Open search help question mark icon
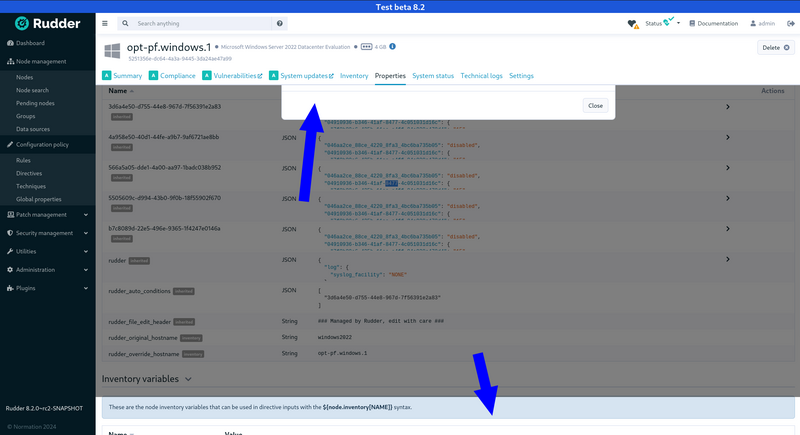The width and height of the screenshot is (800, 435). coord(280,23)
